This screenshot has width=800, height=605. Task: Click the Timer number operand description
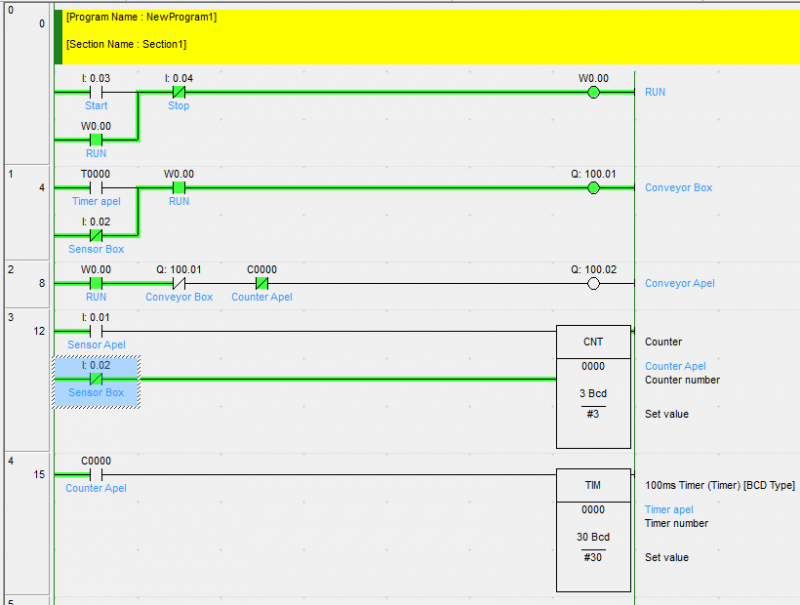click(x=677, y=523)
